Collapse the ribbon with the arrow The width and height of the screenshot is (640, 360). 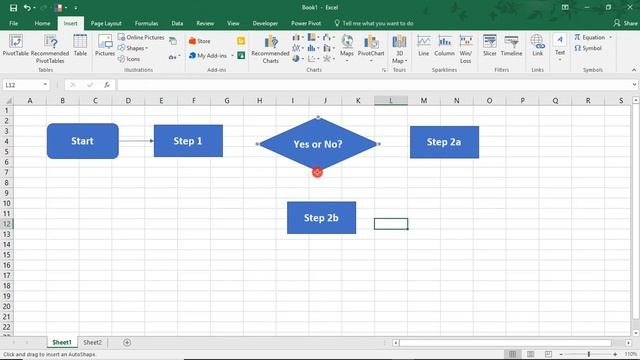(x=633, y=70)
